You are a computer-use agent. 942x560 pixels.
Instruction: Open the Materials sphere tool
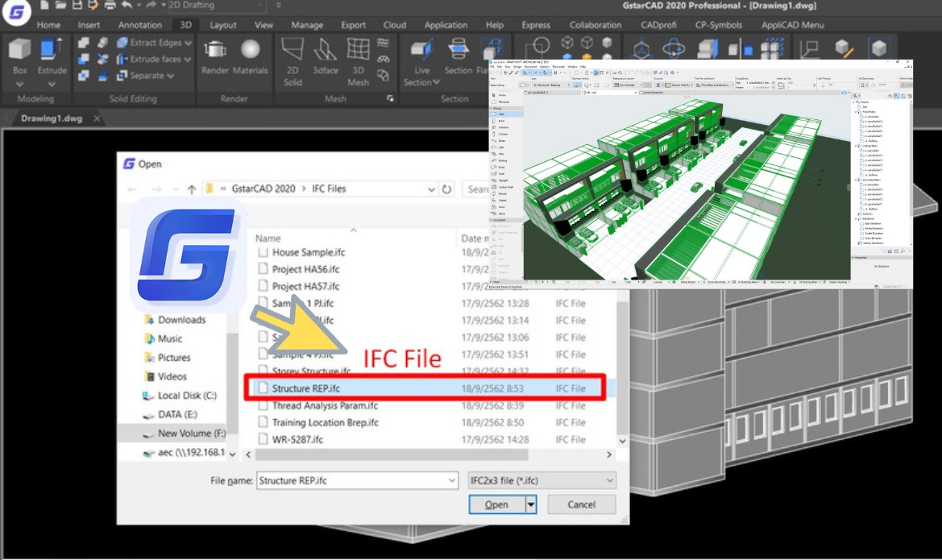(250, 56)
